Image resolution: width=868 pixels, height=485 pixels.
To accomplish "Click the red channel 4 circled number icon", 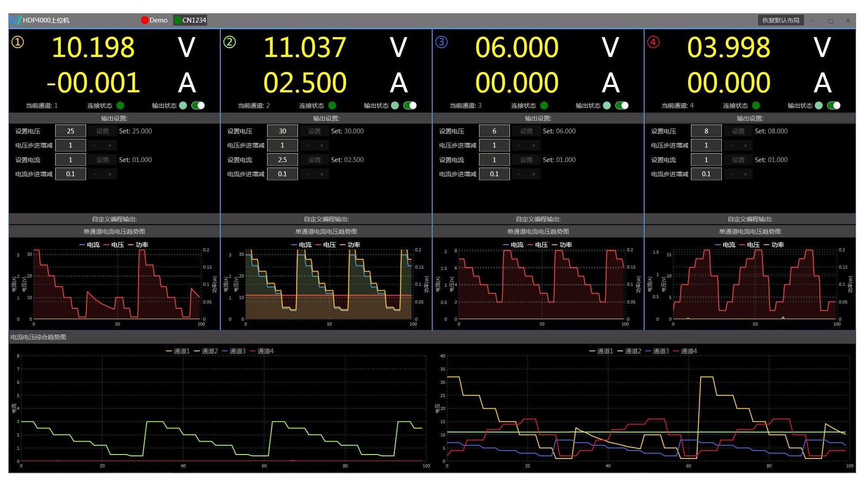I will tap(653, 42).
